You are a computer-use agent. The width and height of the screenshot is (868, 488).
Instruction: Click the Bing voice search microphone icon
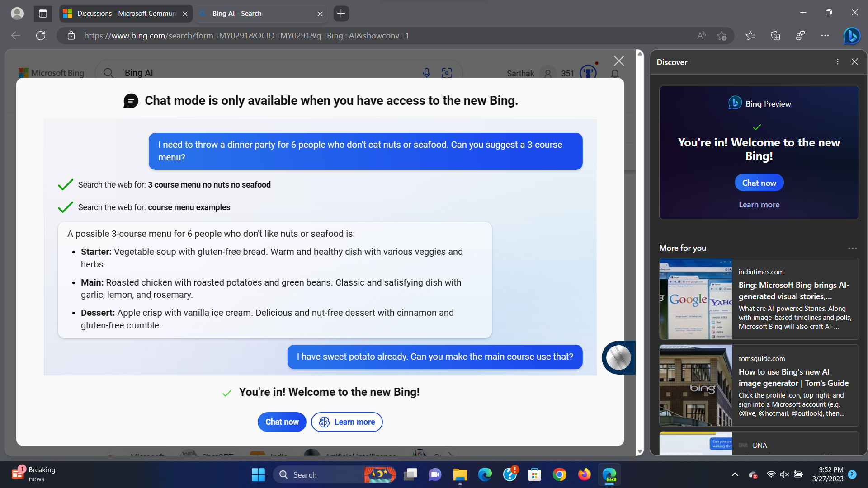(426, 72)
